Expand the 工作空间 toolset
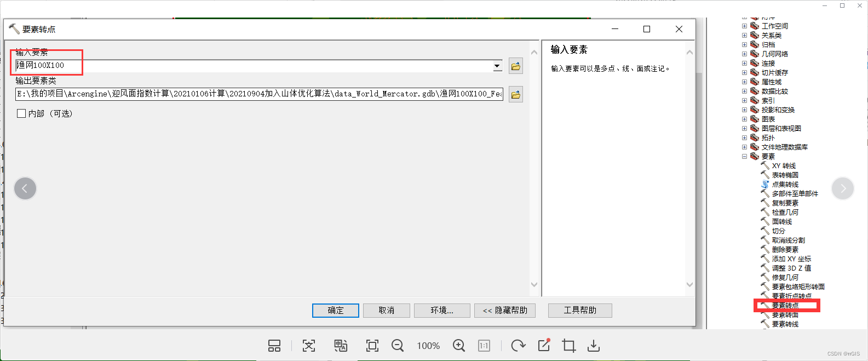Screen dimensions: 868x361 tap(744, 26)
